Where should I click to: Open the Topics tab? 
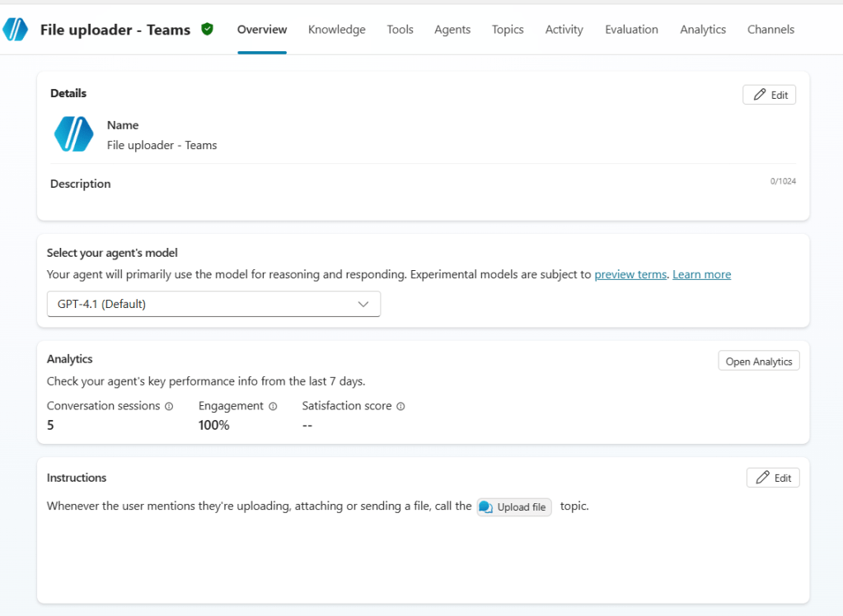[507, 29]
